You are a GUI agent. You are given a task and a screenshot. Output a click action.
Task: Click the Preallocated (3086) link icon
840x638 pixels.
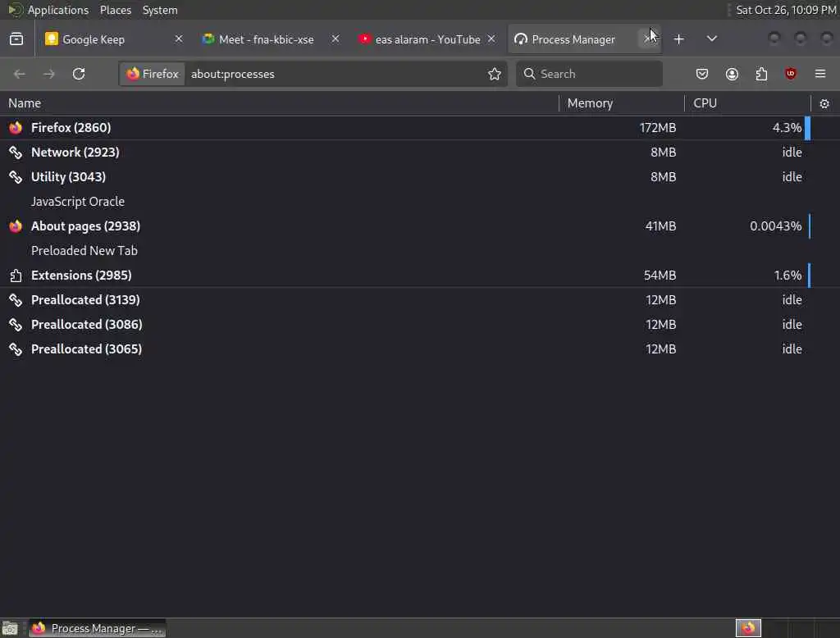[x=16, y=325]
